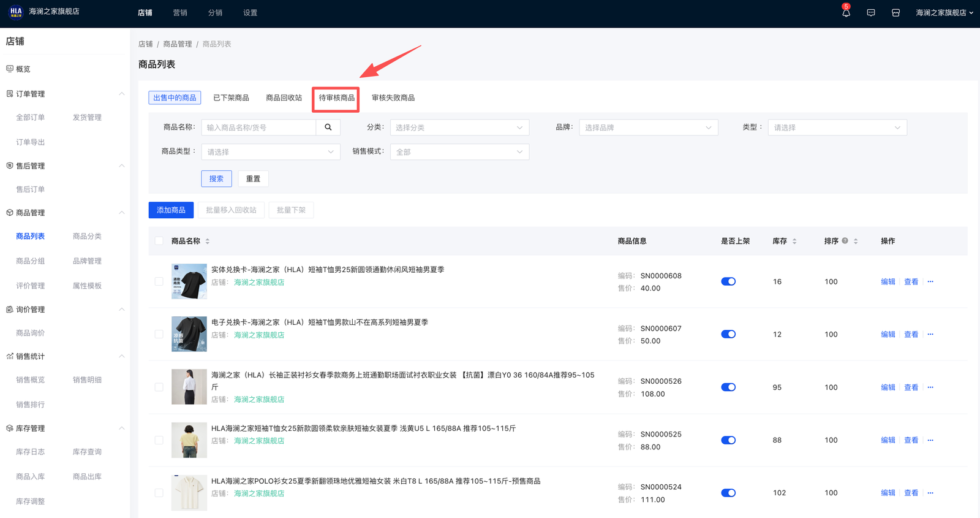The width and height of the screenshot is (980, 518).
Task: Click the HLA logo icon
Action: 16,12
